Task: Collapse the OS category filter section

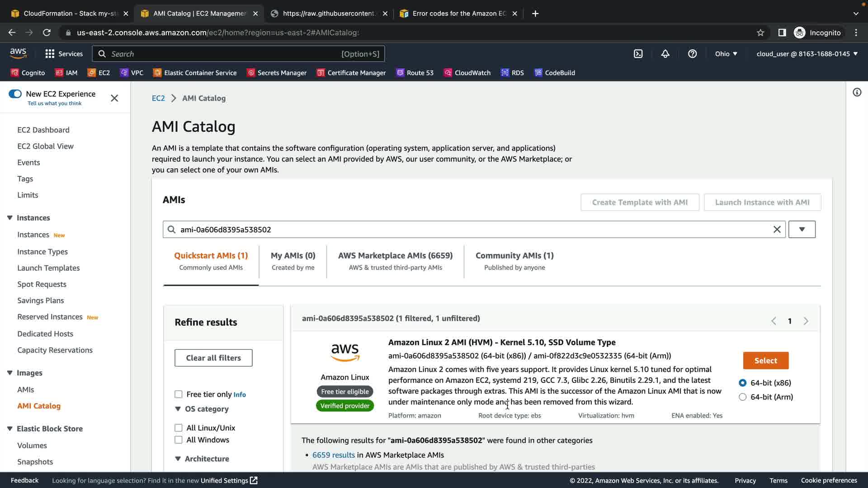Action: pyautogui.click(x=178, y=409)
